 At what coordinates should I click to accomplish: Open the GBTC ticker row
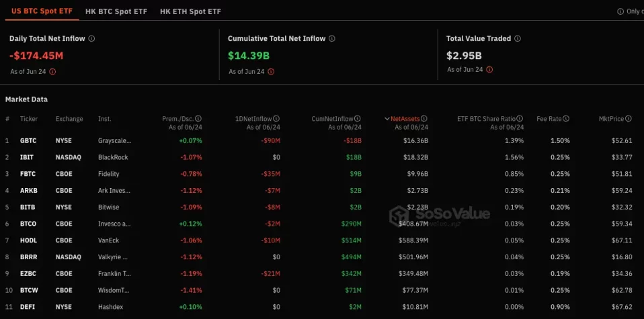[x=29, y=140]
